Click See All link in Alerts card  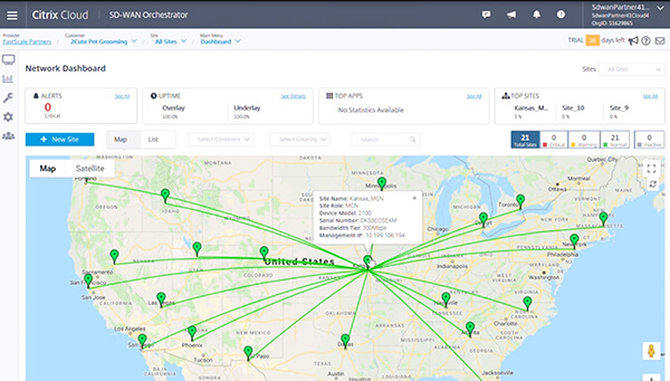point(122,96)
